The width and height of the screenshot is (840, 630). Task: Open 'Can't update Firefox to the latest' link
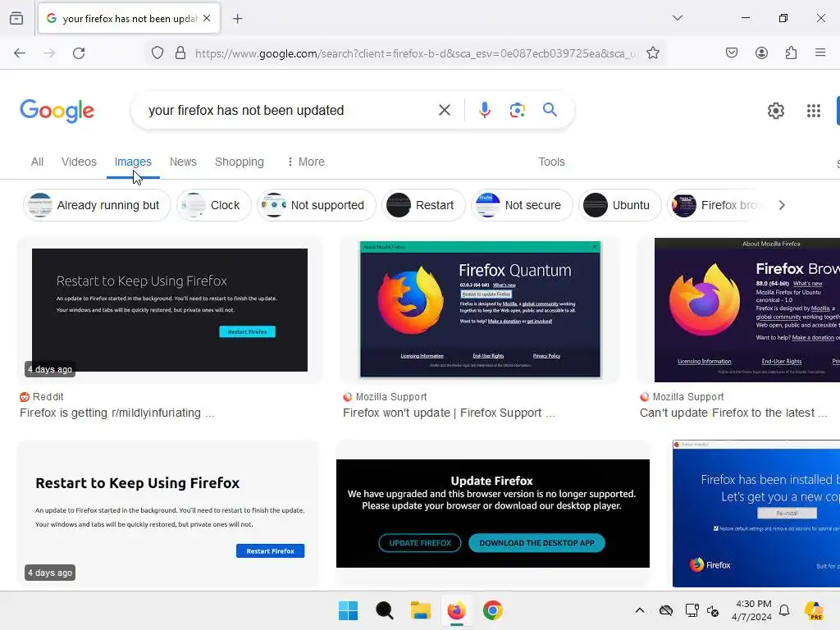point(733,413)
